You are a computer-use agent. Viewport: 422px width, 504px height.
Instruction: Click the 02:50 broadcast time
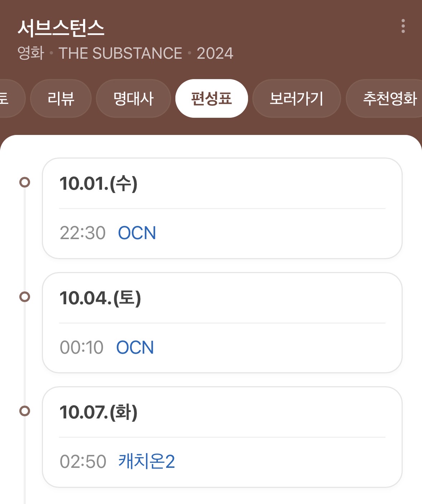[x=83, y=462]
